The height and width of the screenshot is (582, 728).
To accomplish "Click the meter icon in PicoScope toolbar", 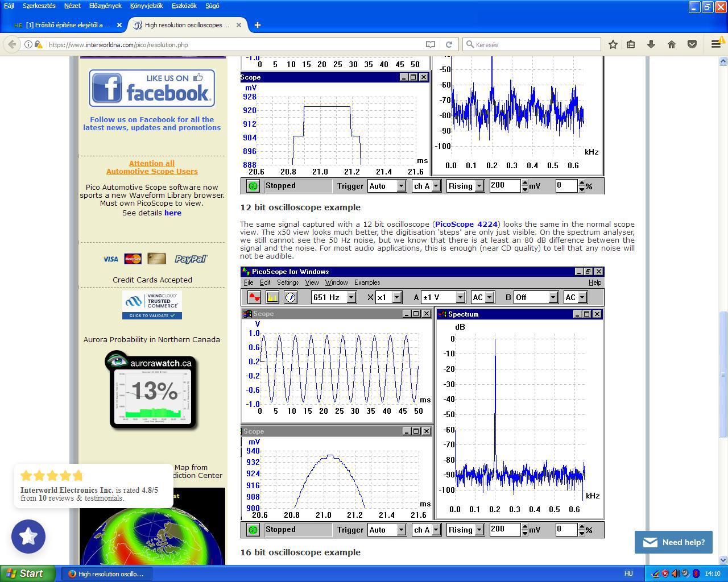I will (x=290, y=297).
